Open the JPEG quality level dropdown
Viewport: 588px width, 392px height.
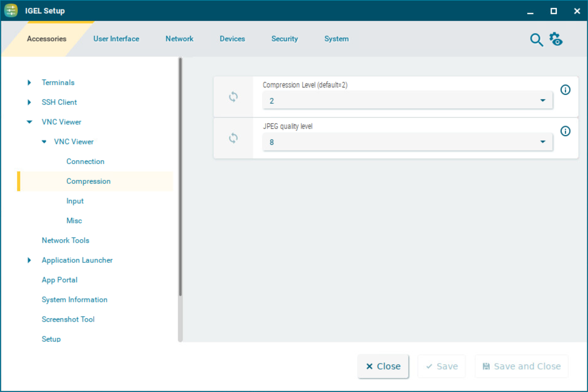tap(407, 142)
